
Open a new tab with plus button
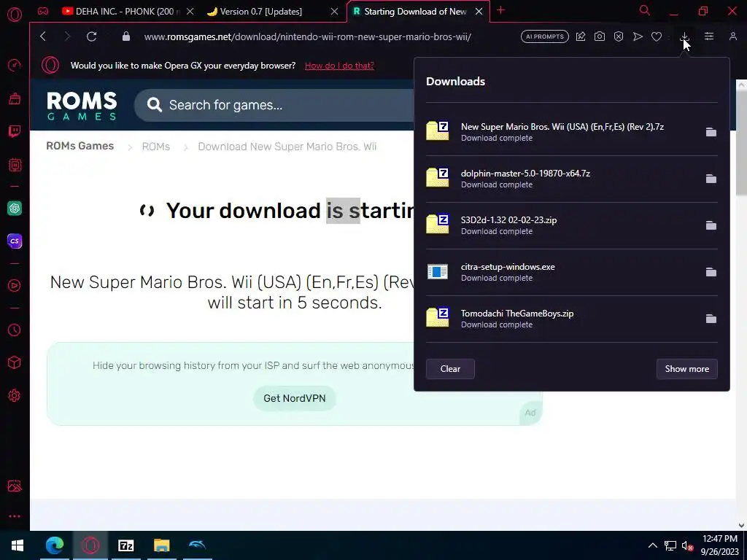coord(500,10)
